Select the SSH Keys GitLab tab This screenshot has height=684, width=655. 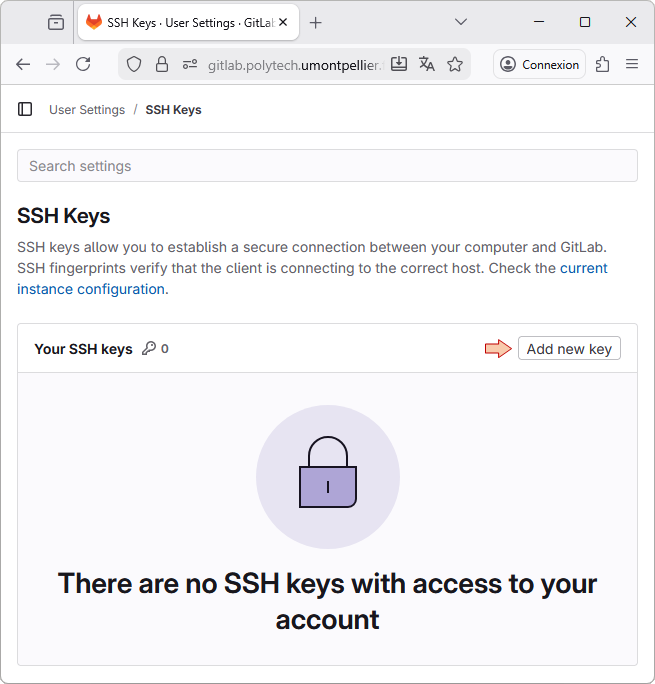pos(180,22)
